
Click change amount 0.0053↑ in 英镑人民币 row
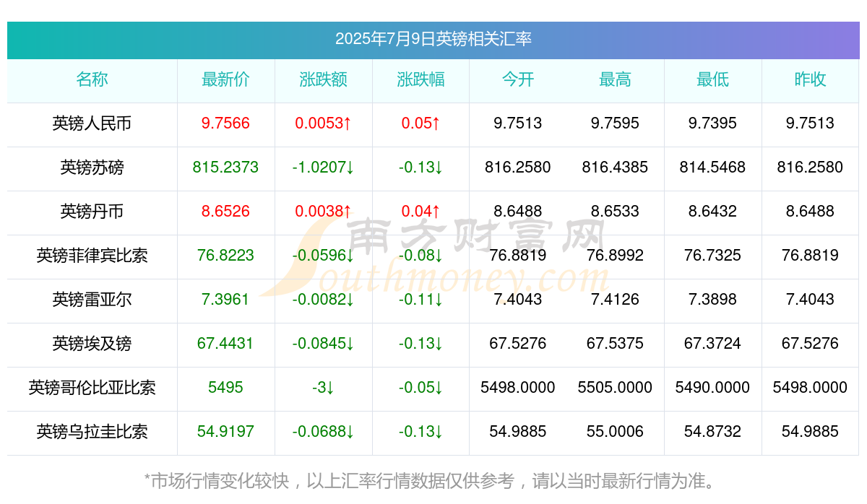click(x=323, y=123)
